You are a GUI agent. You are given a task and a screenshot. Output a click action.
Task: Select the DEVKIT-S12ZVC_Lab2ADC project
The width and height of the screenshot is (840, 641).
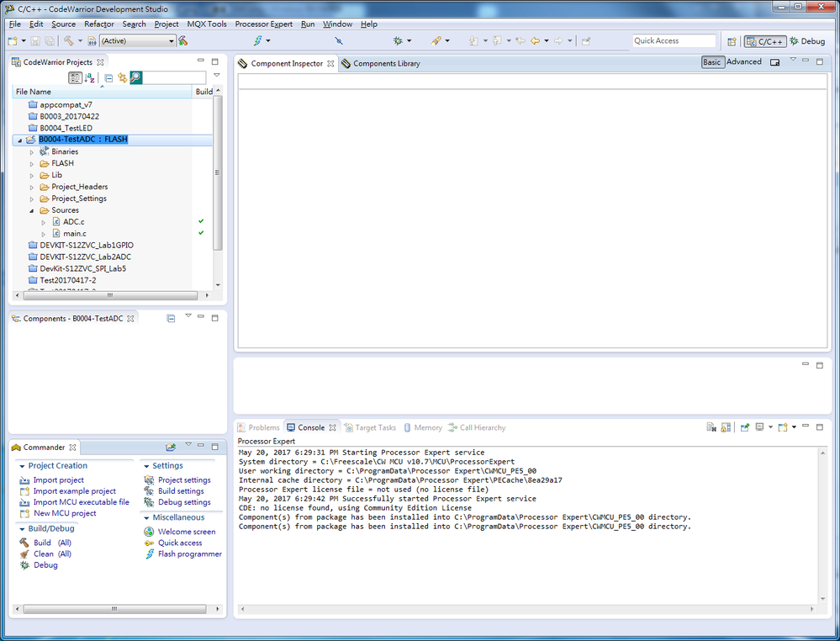pyautogui.click(x=85, y=257)
